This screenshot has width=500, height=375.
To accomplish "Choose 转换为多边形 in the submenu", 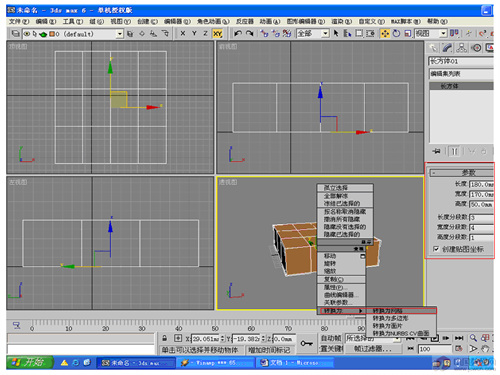I will [x=402, y=318].
